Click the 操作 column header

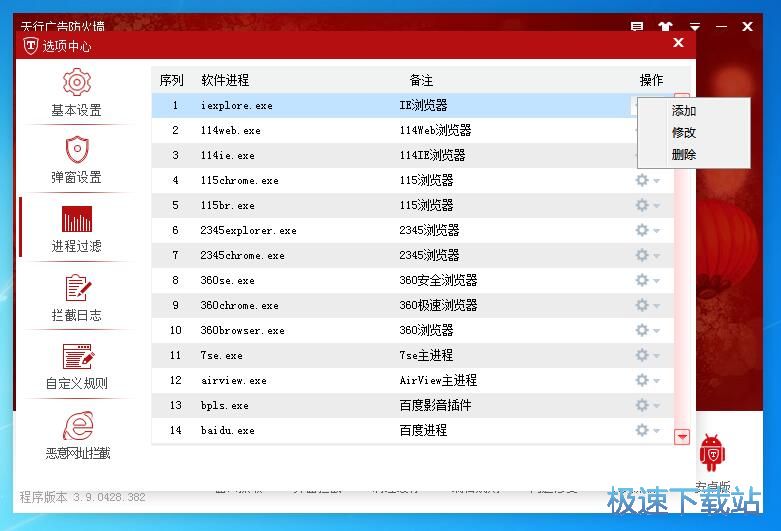click(651, 80)
